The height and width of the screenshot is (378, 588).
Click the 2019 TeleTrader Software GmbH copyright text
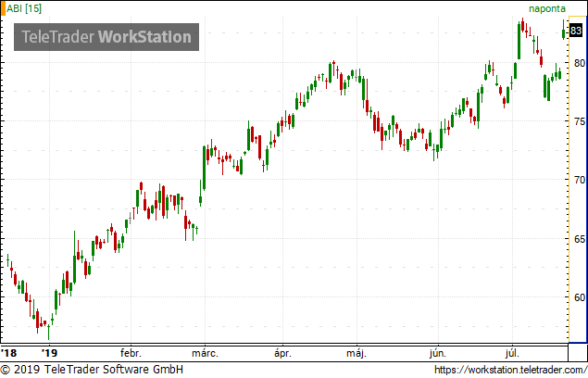click(x=92, y=370)
